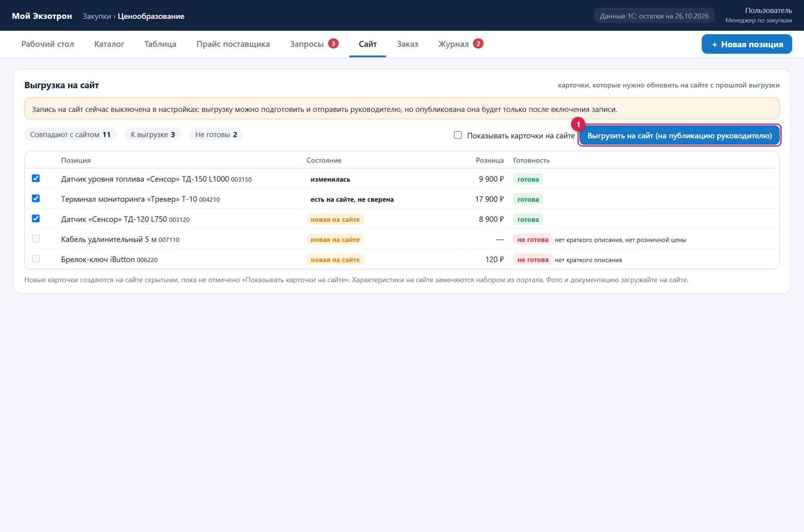The height and width of the screenshot is (532, 804).
Task: Click the numbered marker 1 badge
Action: click(578, 124)
